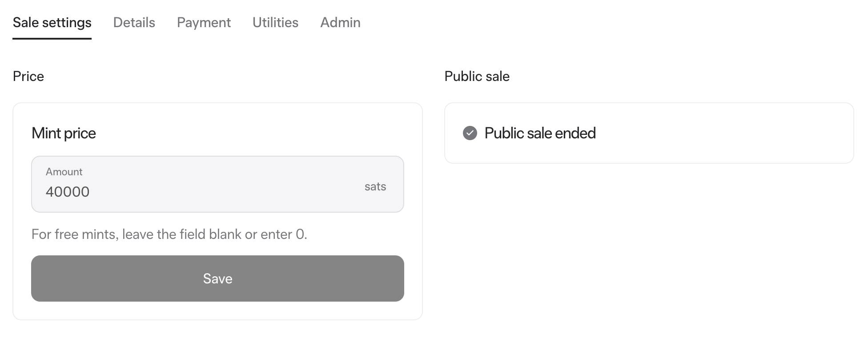Click the Public sale section heading

(477, 76)
